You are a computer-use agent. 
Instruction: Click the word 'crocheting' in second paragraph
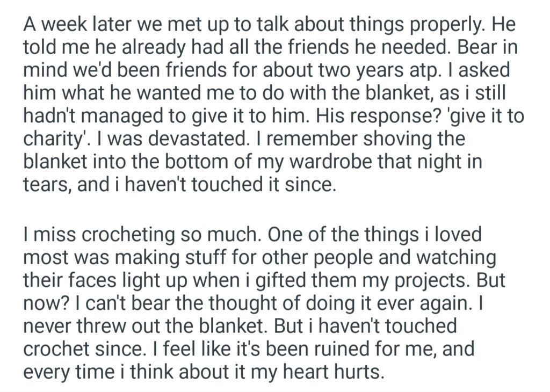(111, 234)
